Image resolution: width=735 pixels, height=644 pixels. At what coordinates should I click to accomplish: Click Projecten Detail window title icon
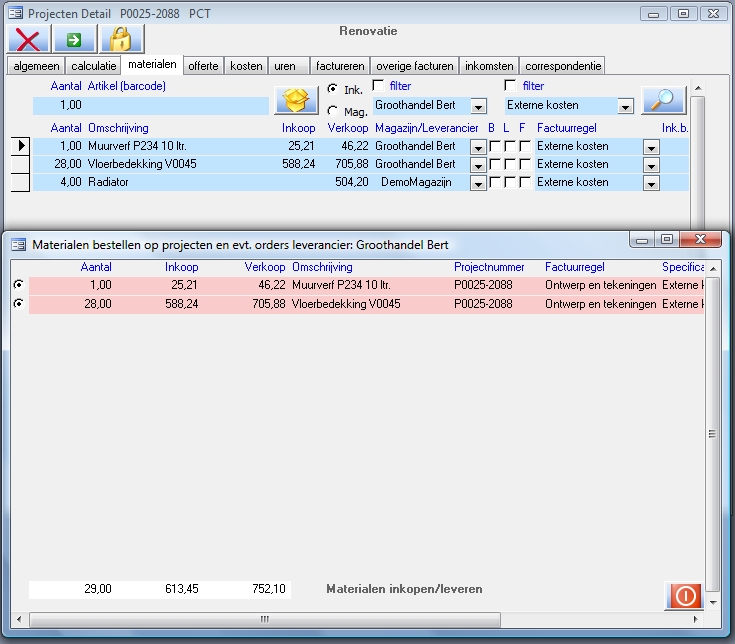point(15,13)
